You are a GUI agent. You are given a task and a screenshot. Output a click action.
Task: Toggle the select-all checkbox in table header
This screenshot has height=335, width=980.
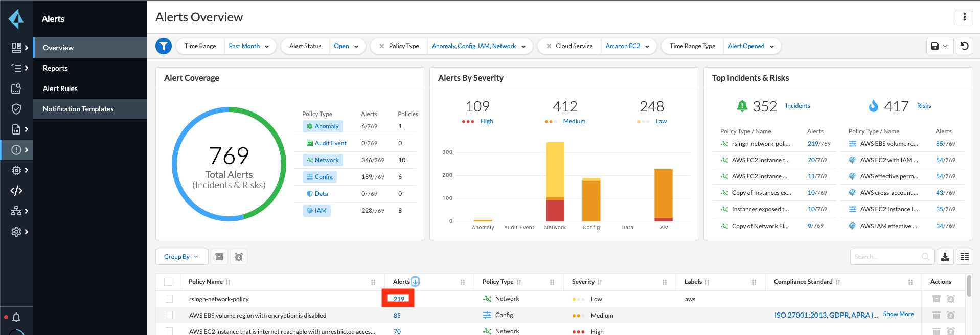click(x=168, y=282)
